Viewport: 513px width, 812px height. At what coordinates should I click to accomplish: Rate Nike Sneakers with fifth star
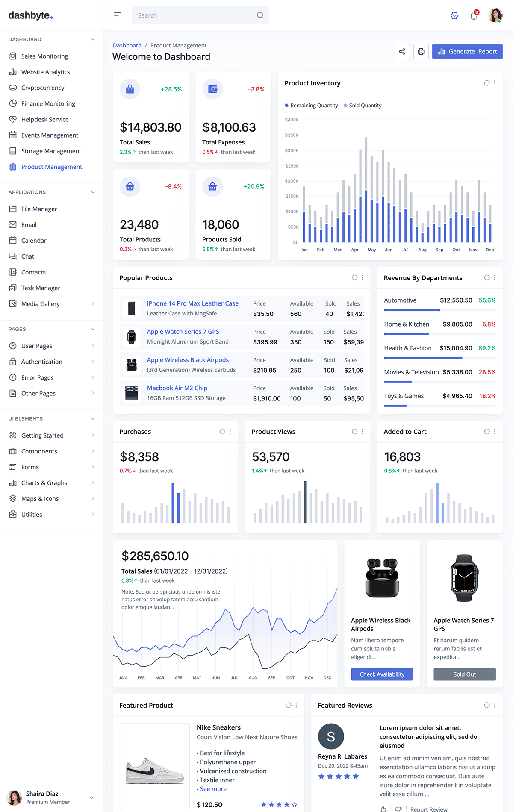[x=295, y=805]
